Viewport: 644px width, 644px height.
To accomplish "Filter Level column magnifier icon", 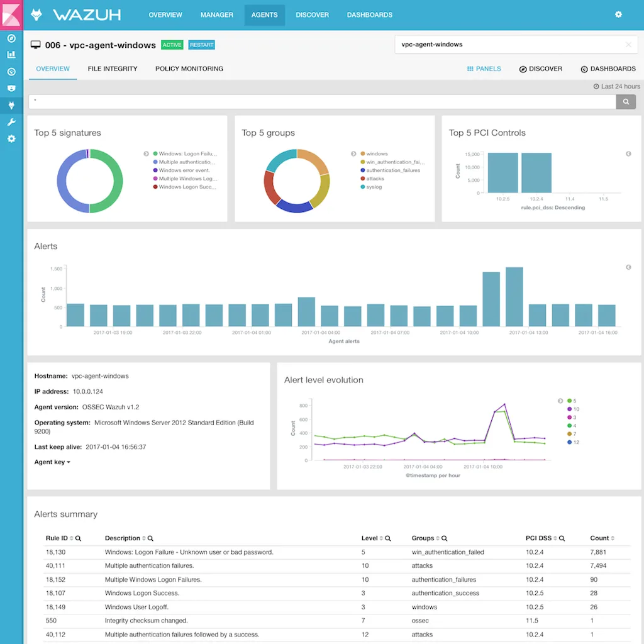I will click(387, 538).
